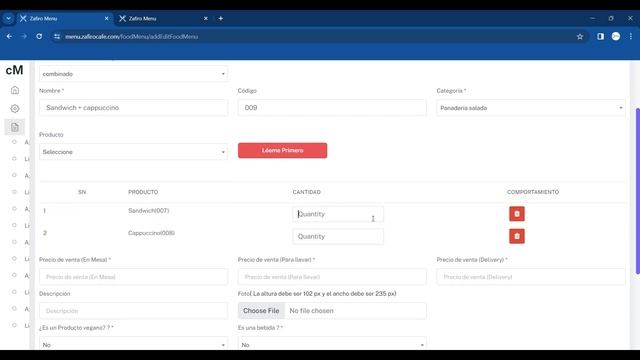Open the tab search dropdown arrow
This screenshot has height=360, width=640.
(8, 18)
